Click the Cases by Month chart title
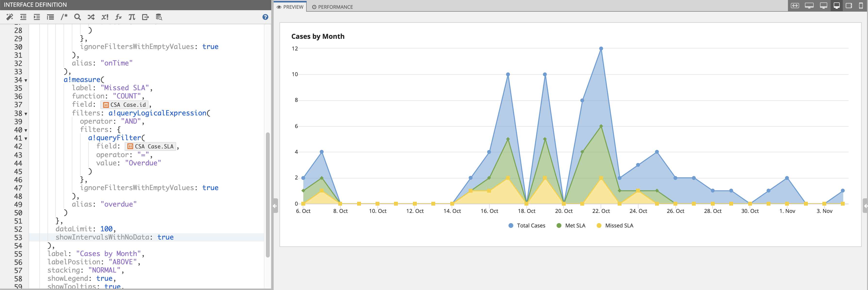Image resolution: width=868 pixels, height=290 pixels. tap(318, 36)
